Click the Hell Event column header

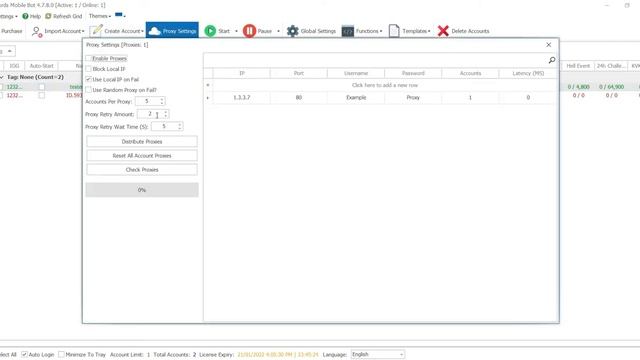click(x=578, y=66)
